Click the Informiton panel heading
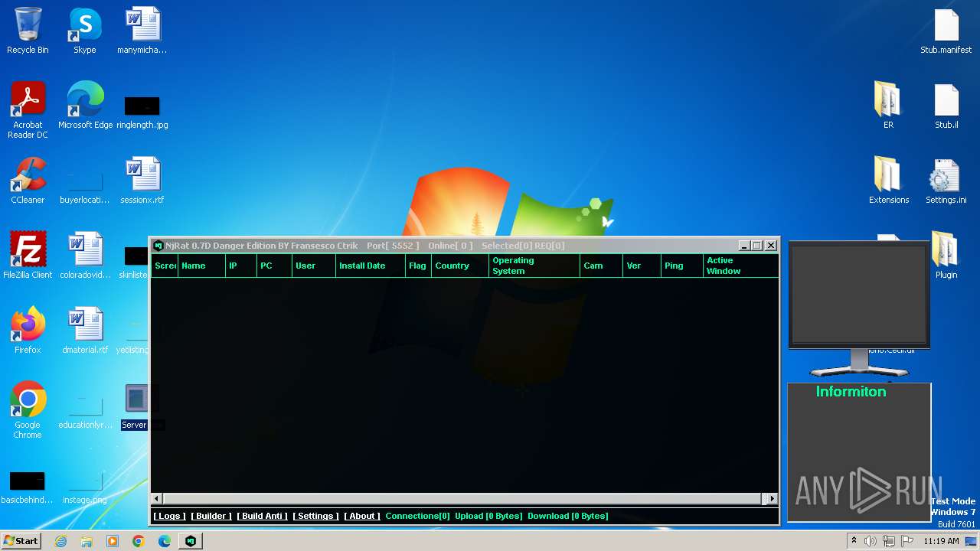980x551 pixels. (851, 392)
